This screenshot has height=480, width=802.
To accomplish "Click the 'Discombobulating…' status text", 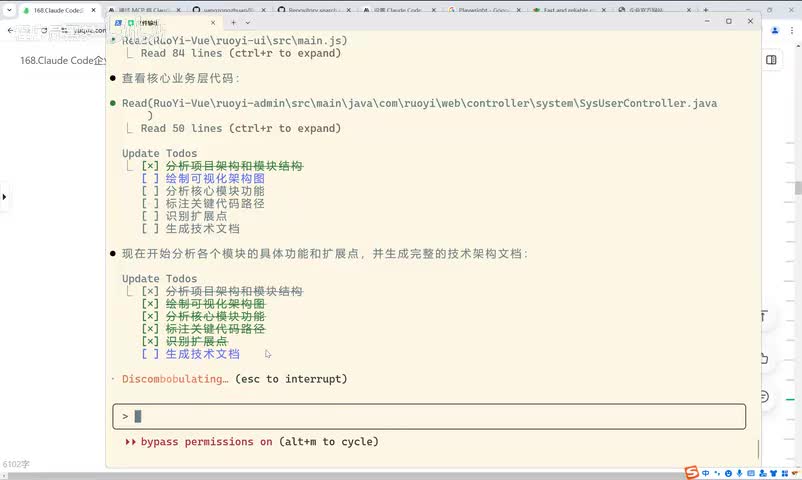I will (175, 379).
